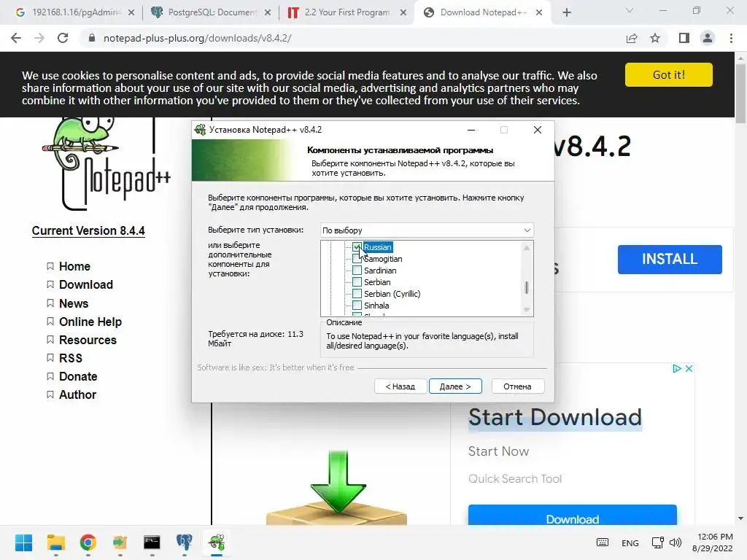Toggle the browser side panel icon

point(684,38)
